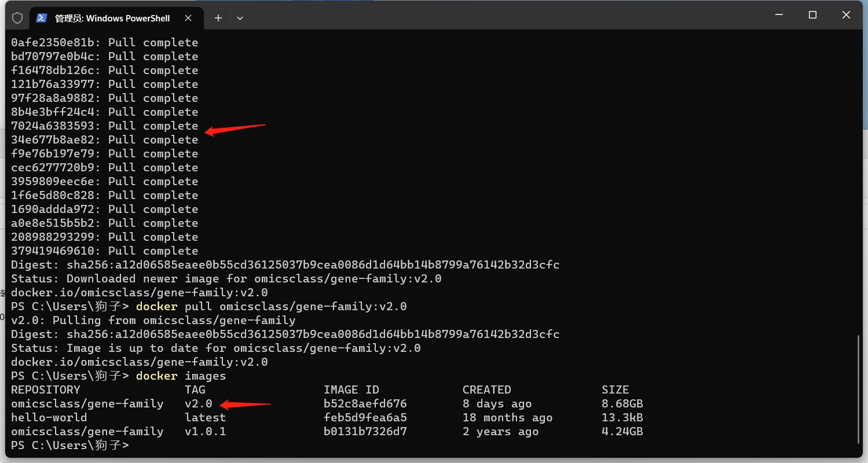Expand the new tab profile dropdown
The image size is (868, 463).
[x=240, y=18]
